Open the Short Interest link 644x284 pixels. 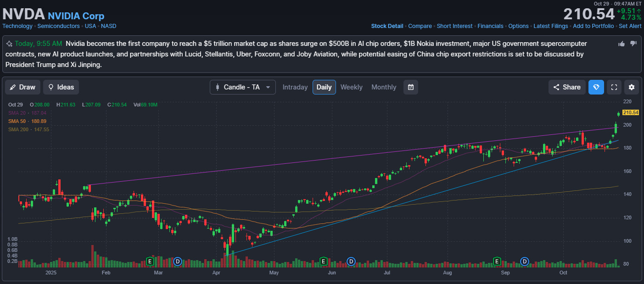point(454,26)
